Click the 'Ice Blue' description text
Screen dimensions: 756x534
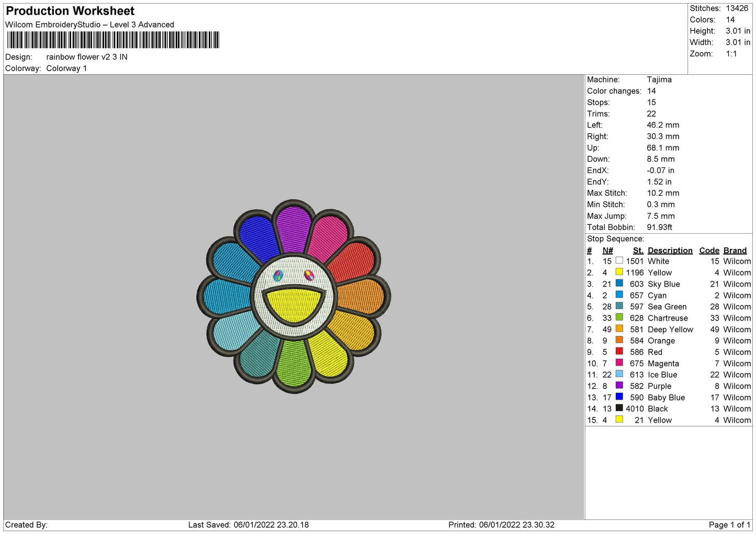tap(662, 374)
